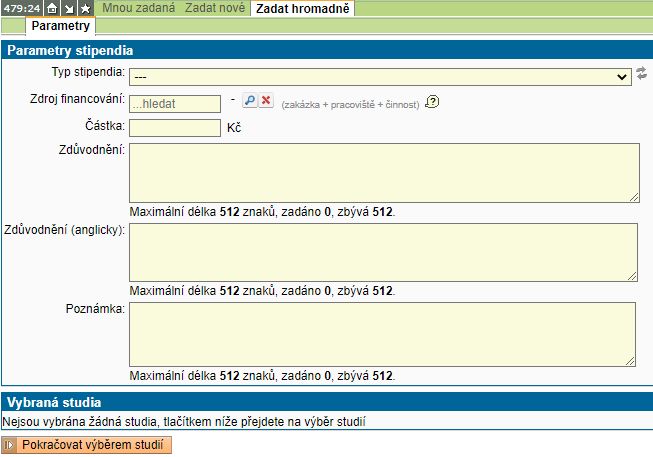The width and height of the screenshot is (653, 457).
Task: Click the magnifier search icon for Zdroj financování
Action: (x=250, y=101)
